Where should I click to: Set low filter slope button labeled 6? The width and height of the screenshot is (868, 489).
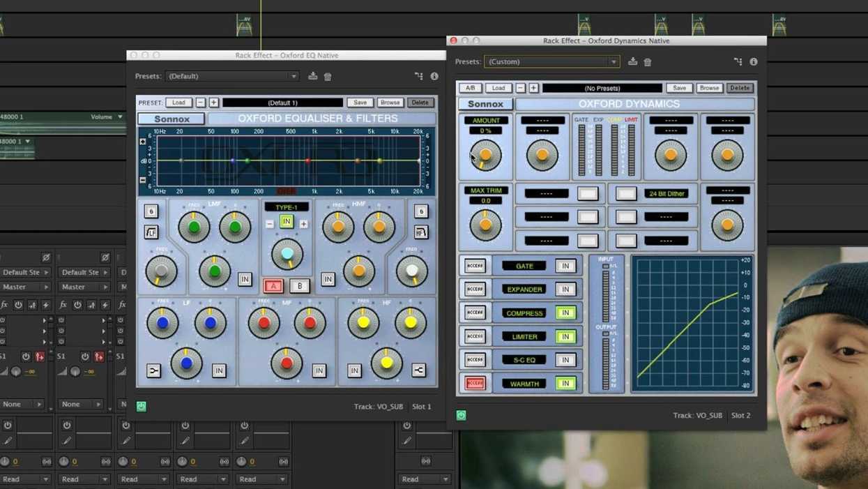[x=151, y=211]
